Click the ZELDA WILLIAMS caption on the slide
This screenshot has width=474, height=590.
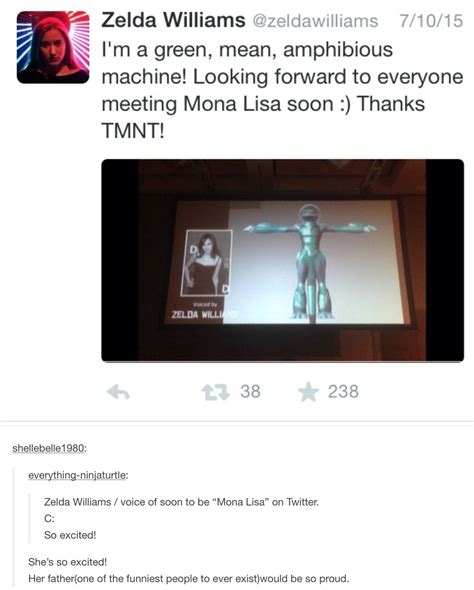205,314
